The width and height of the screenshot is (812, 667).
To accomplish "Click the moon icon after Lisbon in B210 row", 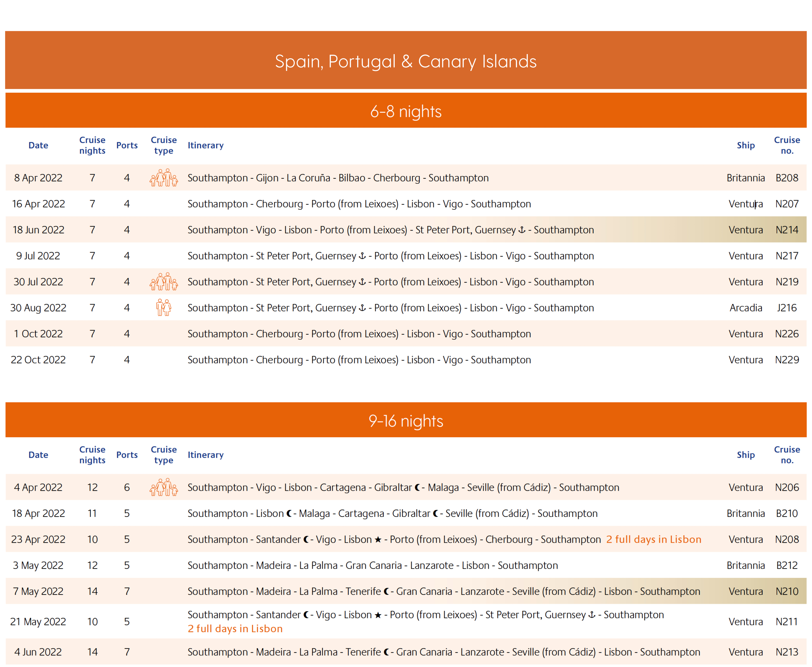I will tap(289, 513).
